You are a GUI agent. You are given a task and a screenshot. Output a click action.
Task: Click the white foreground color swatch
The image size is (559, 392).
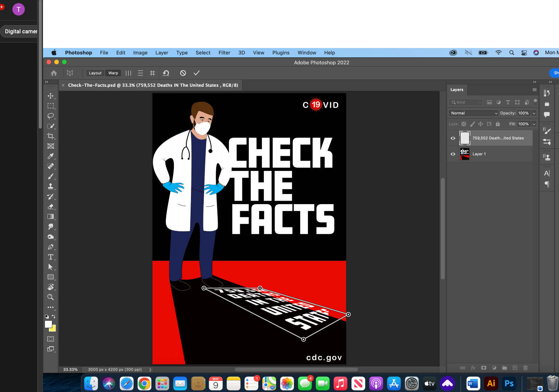point(48,324)
